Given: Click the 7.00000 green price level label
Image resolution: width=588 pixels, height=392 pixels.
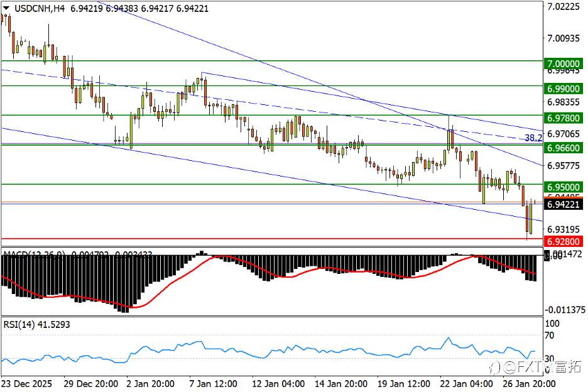Looking at the screenshot, I should [x=563, y=63].
